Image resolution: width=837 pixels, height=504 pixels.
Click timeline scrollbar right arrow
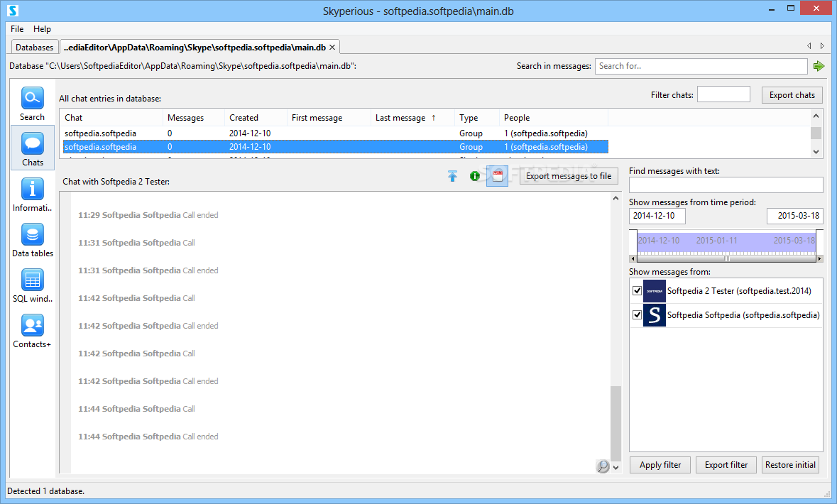(820, 259)
